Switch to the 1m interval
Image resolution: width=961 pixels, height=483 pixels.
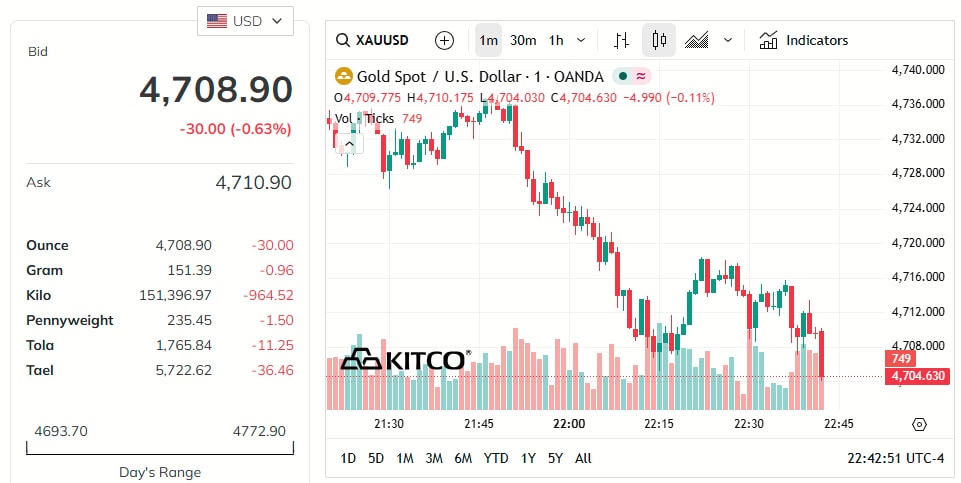pyautogui.click(x=488, y=41)
